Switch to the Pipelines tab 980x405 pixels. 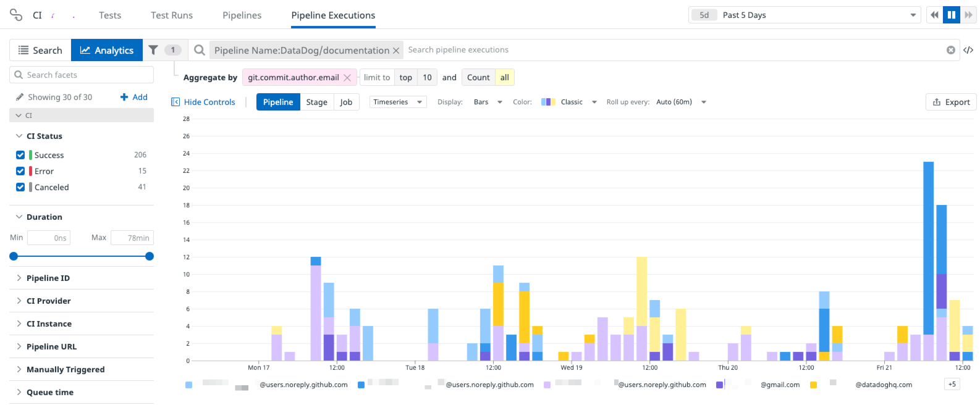pos(242,15)
